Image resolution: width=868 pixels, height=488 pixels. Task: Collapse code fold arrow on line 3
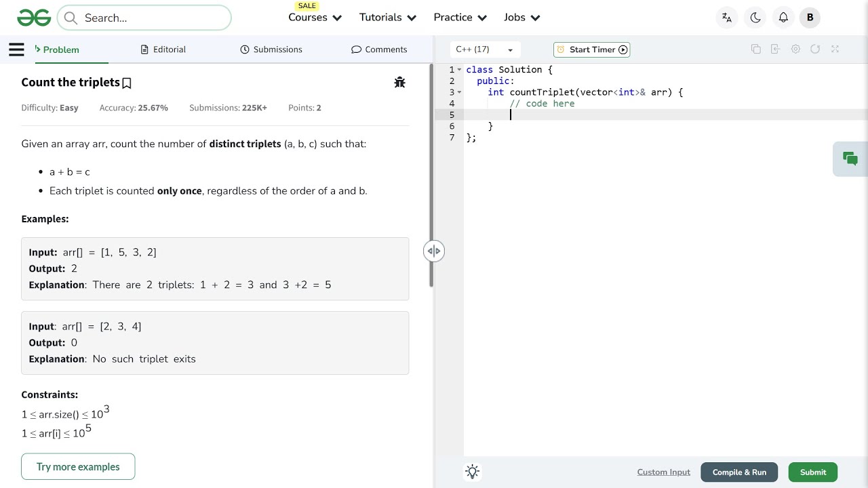(460, 92)
